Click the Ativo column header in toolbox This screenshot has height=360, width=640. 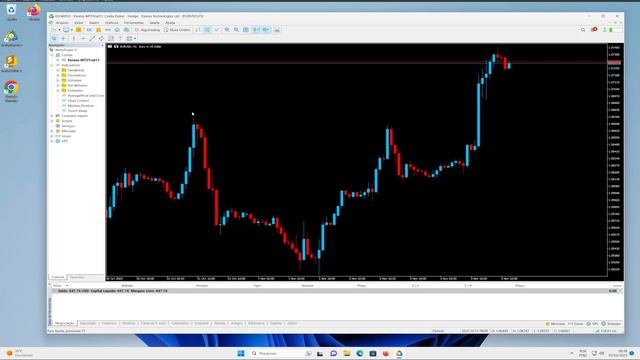click(58, 286)
